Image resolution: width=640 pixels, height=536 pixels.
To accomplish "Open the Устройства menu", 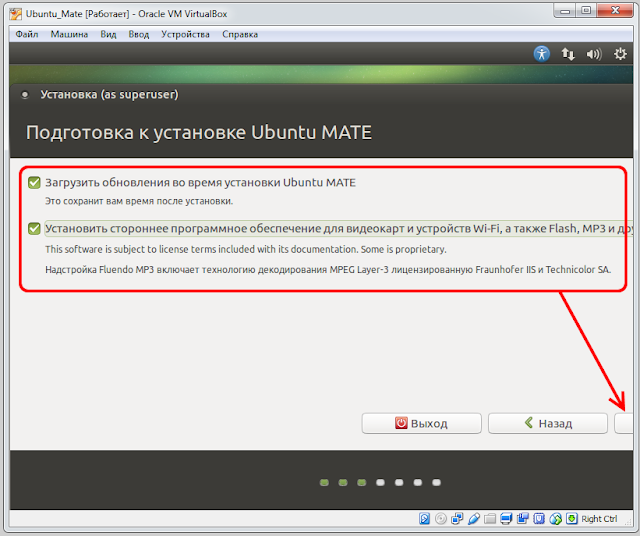I will [185, 34].
